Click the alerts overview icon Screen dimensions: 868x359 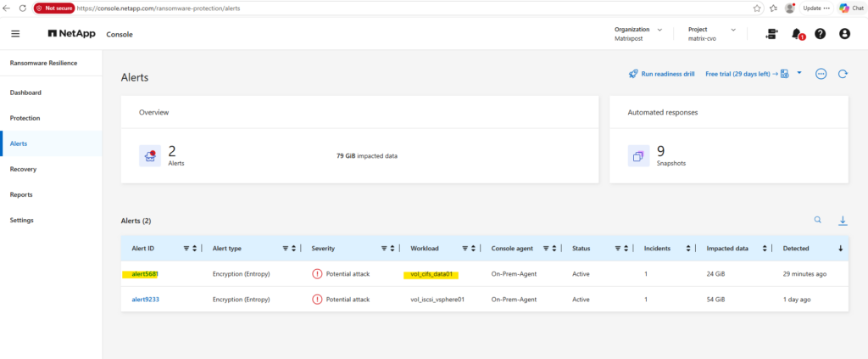[x=150, y=155]
